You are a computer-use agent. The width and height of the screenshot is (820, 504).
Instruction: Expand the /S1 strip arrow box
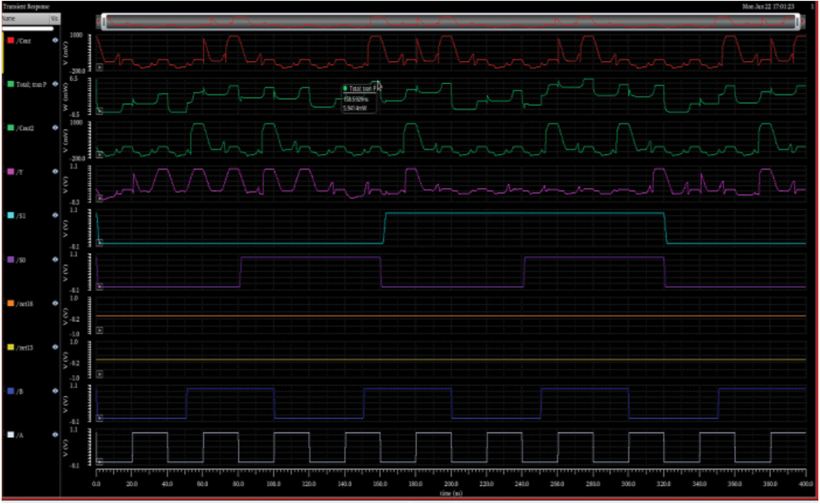(x=99, y=243)
